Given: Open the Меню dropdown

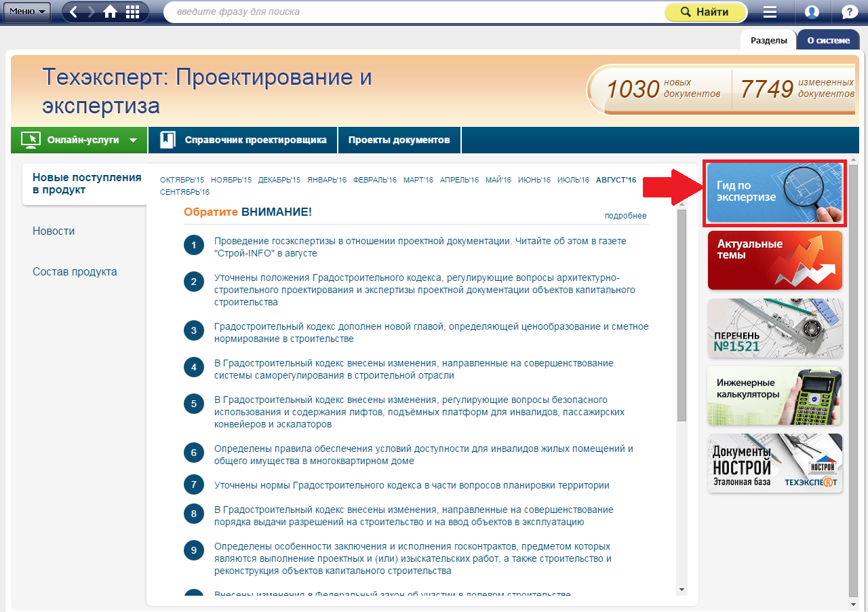Looking at the screenshot, I should 26,12.
